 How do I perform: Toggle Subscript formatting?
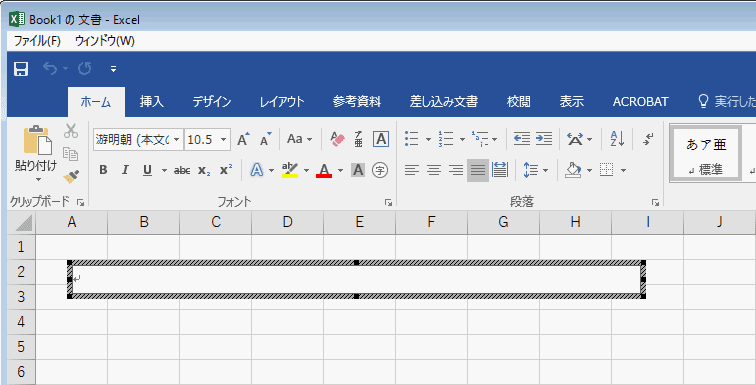204,170
